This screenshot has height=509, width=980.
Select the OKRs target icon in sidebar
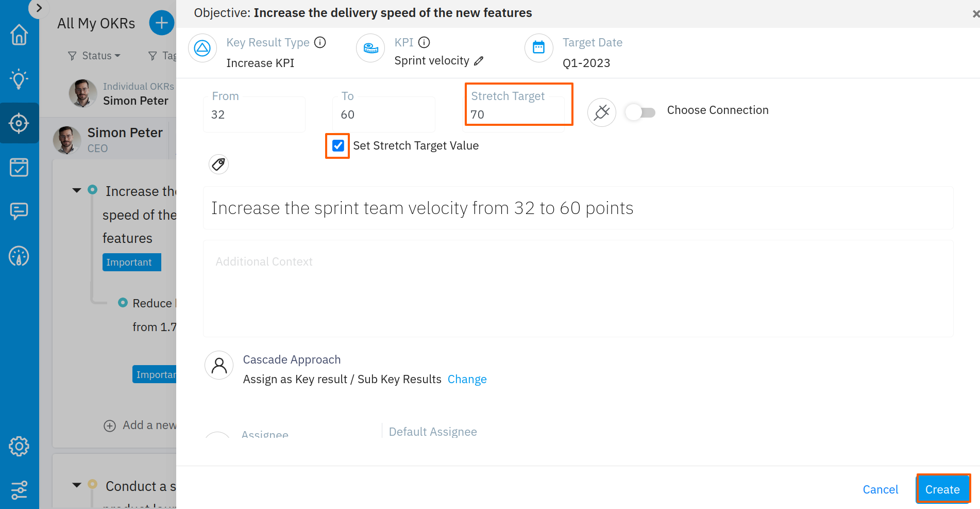(x=19, y=123)
